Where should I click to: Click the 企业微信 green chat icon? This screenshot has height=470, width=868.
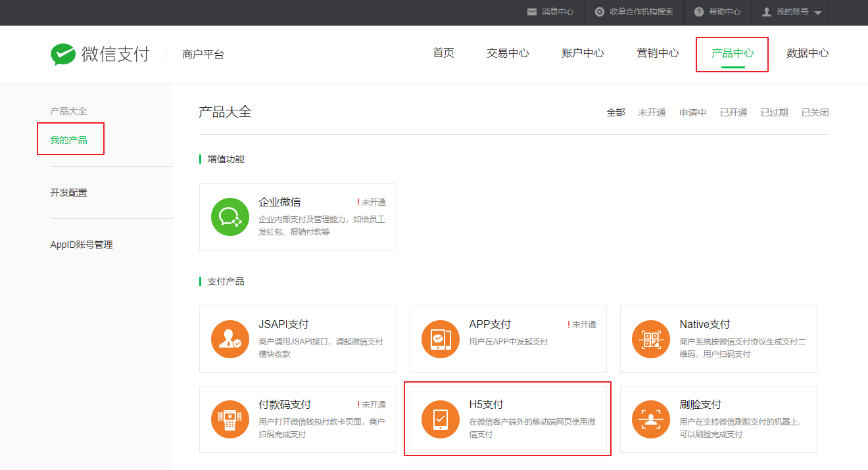pos(230,216)
